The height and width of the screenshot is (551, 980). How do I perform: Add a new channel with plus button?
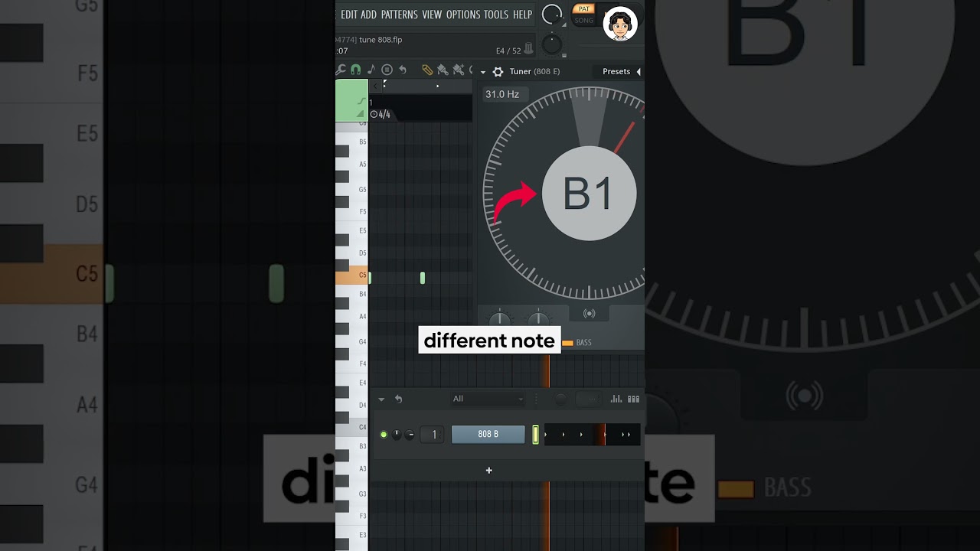click(488, 471)
